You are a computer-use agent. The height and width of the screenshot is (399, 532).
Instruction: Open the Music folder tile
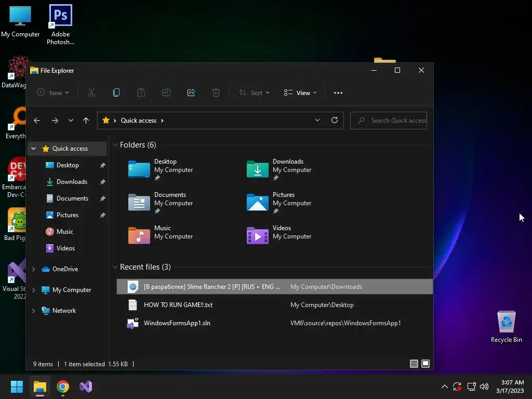pyautogui.click(x=161, y=233)
